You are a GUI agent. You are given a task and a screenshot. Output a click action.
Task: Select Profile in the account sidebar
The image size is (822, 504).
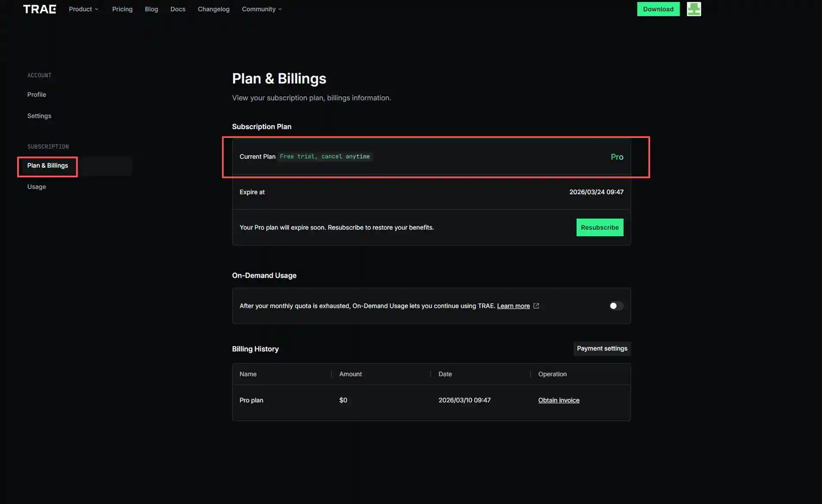(37, 94)
